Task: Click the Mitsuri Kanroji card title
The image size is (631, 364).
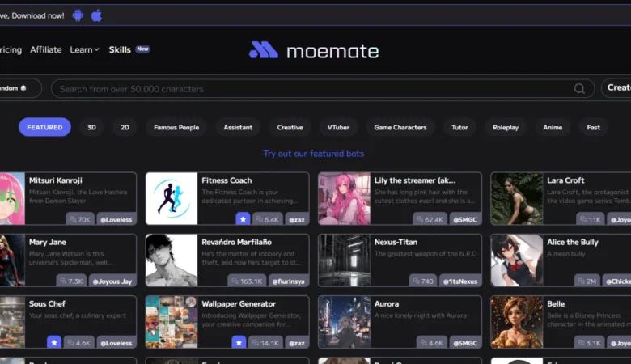Action: tap(56, 180)
